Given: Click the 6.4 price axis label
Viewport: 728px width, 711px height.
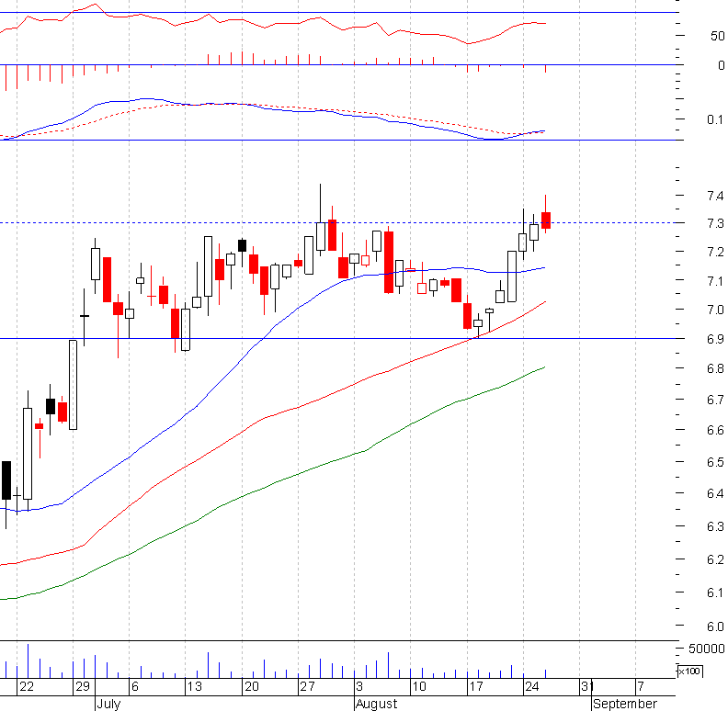Looking at the screenshot, I should (715, 494).
